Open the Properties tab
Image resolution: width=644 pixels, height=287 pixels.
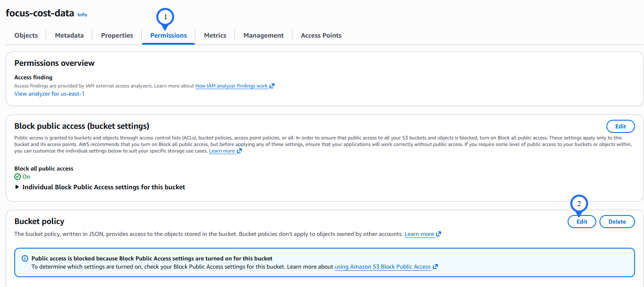(x=117, y=36)
